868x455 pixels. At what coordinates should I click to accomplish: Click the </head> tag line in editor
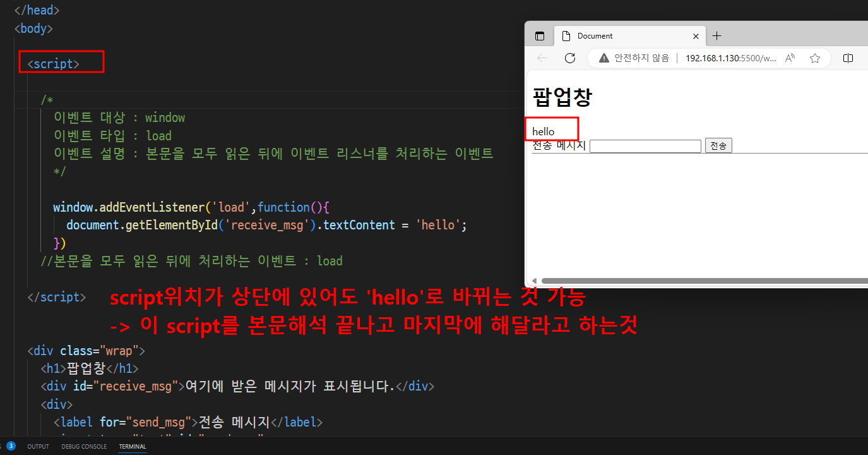pyautogui.click(x=37, y=10)
